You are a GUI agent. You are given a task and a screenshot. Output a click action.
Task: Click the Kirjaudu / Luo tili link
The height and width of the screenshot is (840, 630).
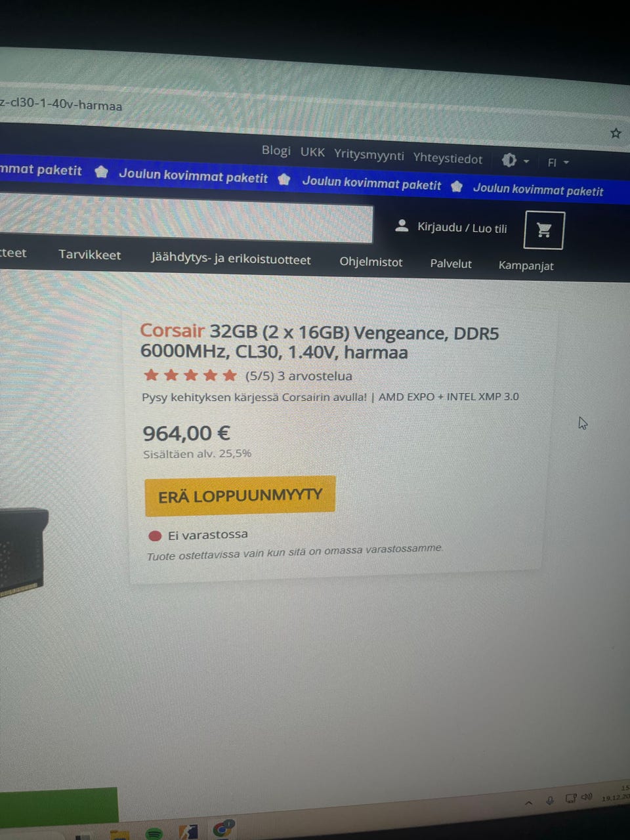coord(462,228)
